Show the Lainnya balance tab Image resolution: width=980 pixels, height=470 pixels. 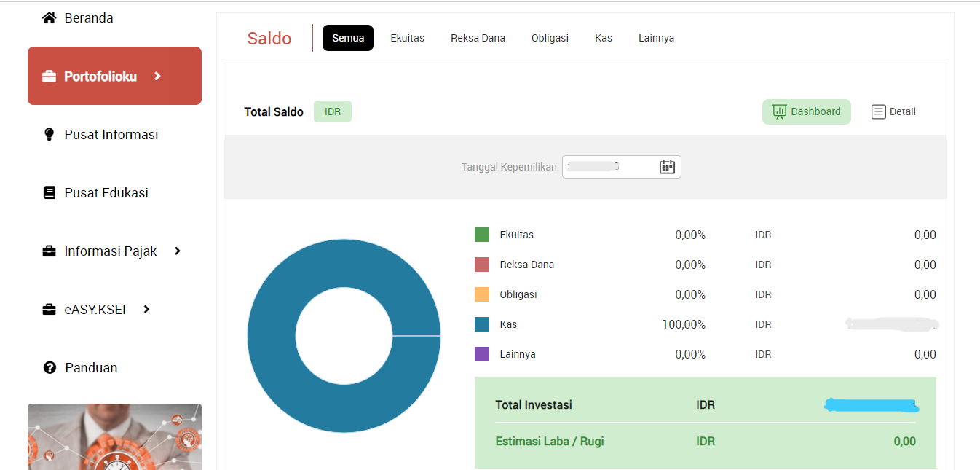(x=656, y=38)
